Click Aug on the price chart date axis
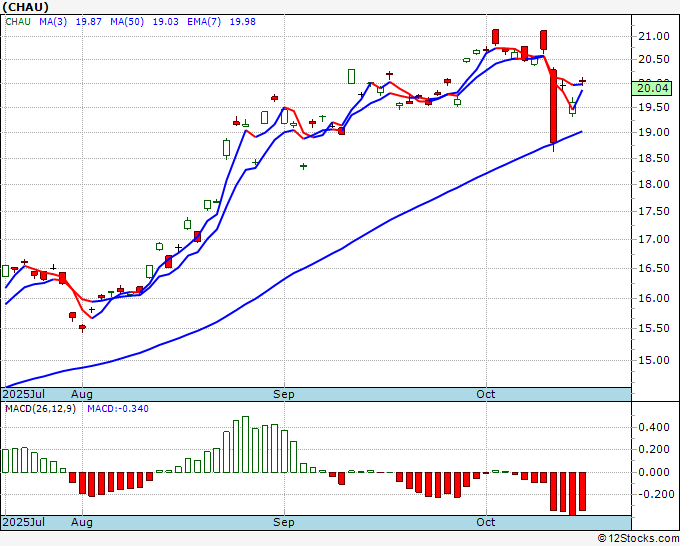 pos(82,395)
